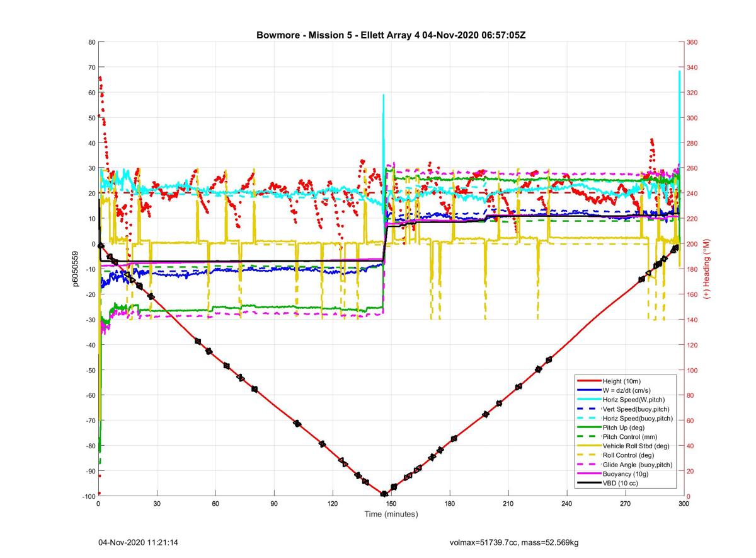Click the red height curve's lowest point
The image size is (756, 558).
pos(384,494)
